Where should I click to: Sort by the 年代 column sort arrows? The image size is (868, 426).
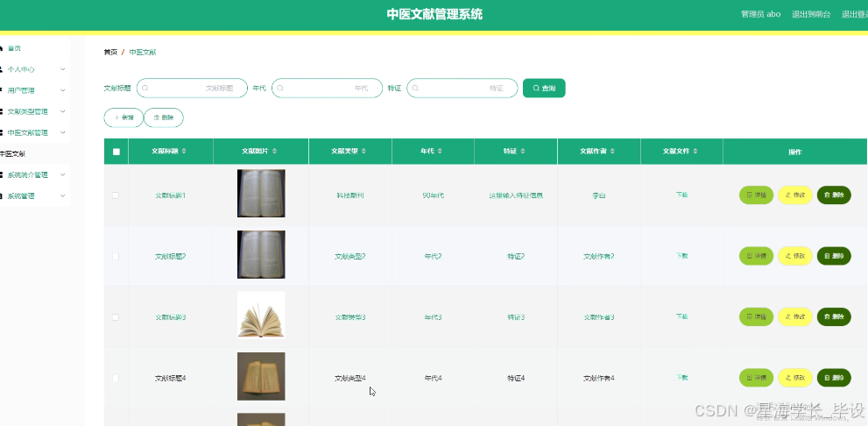[440, 152]
